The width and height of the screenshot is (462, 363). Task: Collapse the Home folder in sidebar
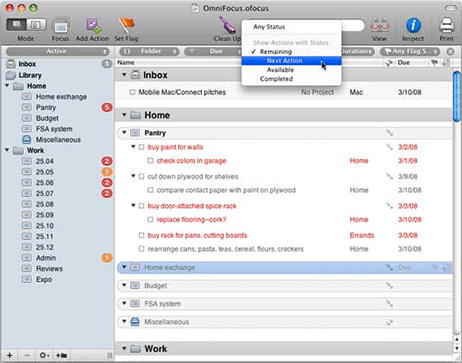tap(7, 86)
